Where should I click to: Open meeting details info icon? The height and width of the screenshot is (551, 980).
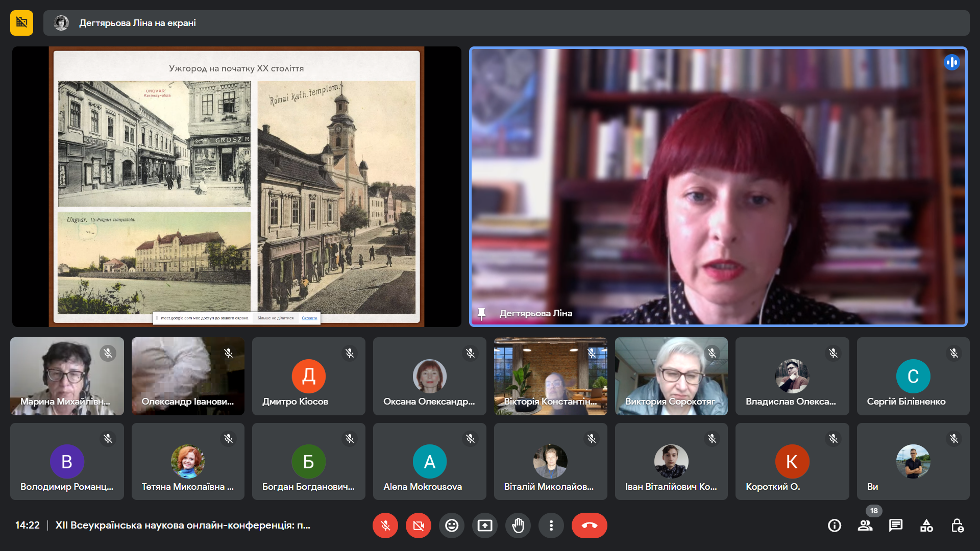[835, 525]
